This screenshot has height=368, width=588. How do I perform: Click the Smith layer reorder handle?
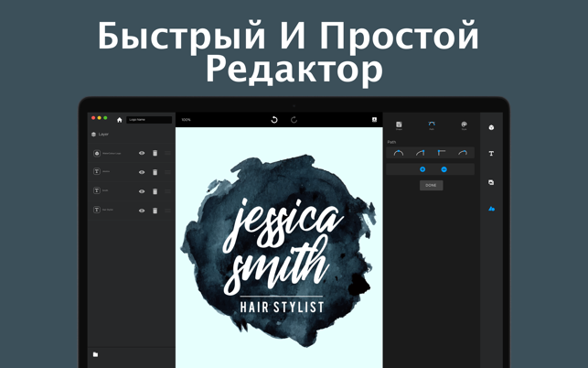click(x=167, y=191)
